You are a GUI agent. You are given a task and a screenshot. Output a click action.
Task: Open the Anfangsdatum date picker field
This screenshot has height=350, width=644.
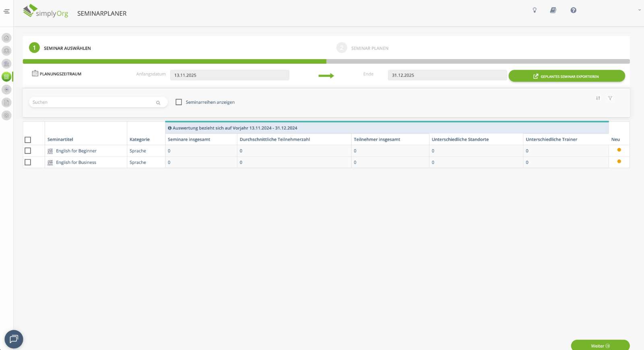click(x=229, y=75)
